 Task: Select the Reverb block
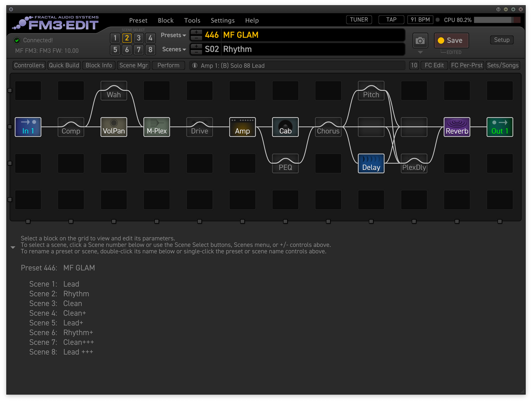[457, 127]
